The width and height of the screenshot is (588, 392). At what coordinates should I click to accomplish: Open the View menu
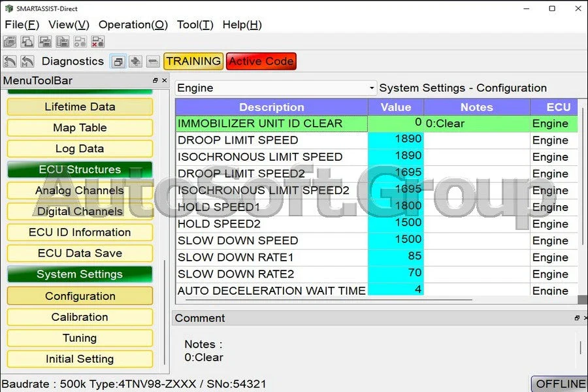click(69, 25)
